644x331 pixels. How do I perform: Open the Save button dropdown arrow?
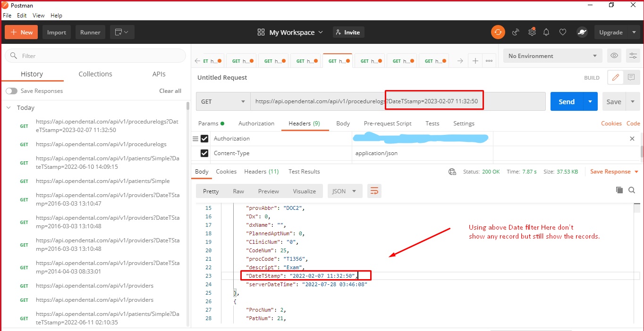pyautogui.click(x=633, y=101)
